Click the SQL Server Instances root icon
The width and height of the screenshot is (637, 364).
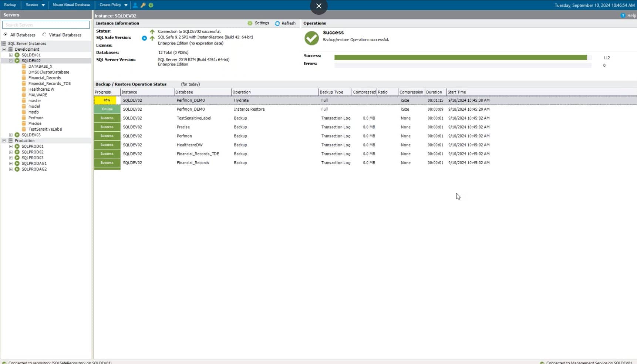click(4, 44)
